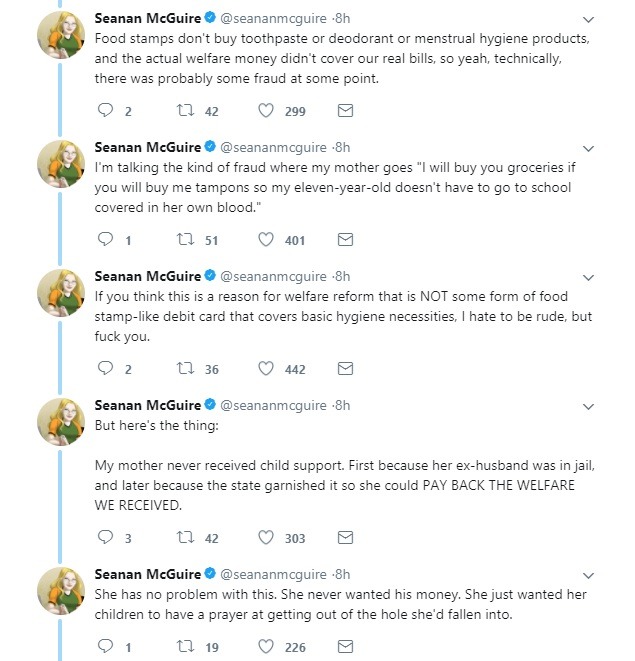635x661 pixels.
Task: Retweet the welfare reform tweet with 36 retweets
Action: (x=185, y=368)
